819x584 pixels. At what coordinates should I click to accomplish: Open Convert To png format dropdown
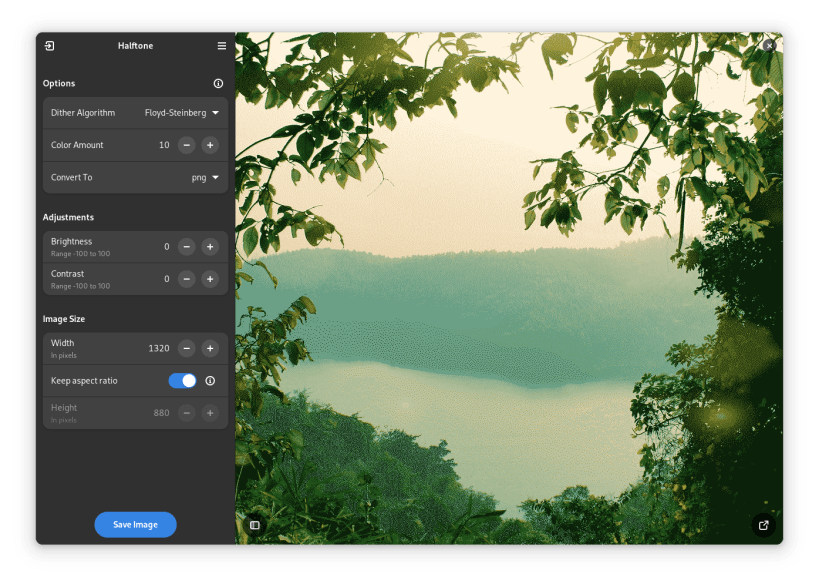[x=205, y=178]
